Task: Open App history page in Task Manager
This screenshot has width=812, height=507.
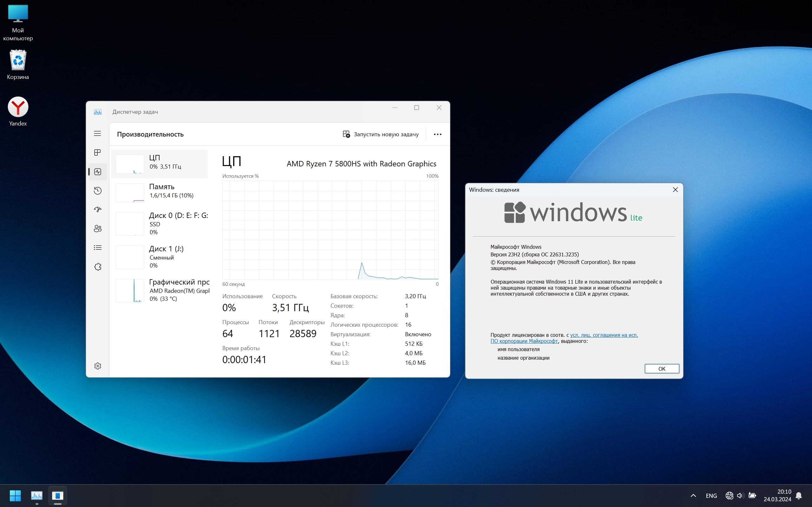Action: [x=97, y=191]
